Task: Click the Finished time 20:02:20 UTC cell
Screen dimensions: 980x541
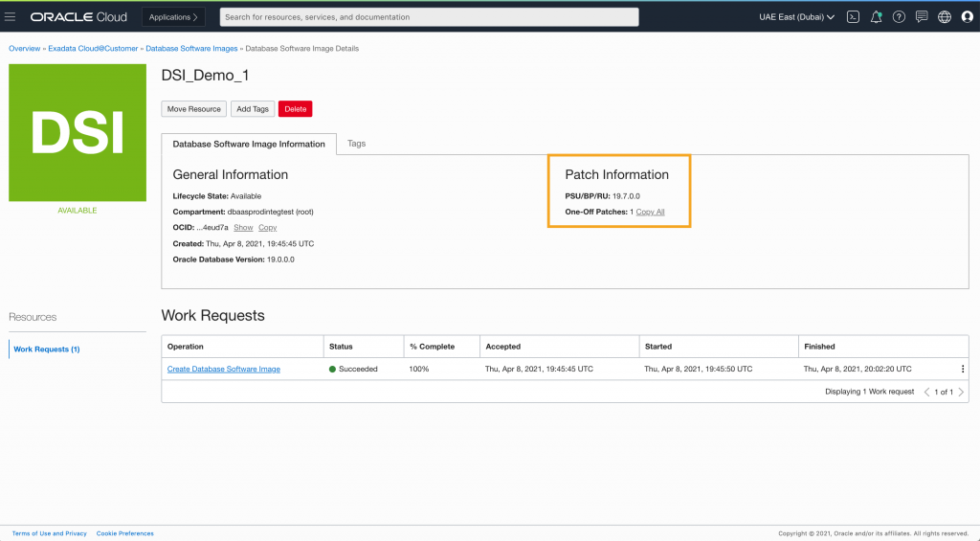Action: point(857,369)
